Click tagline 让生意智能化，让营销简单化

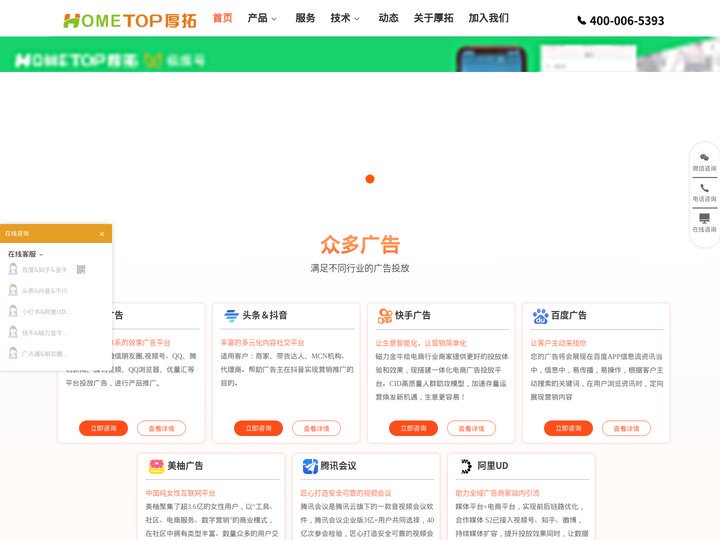[x=421, y=343]
